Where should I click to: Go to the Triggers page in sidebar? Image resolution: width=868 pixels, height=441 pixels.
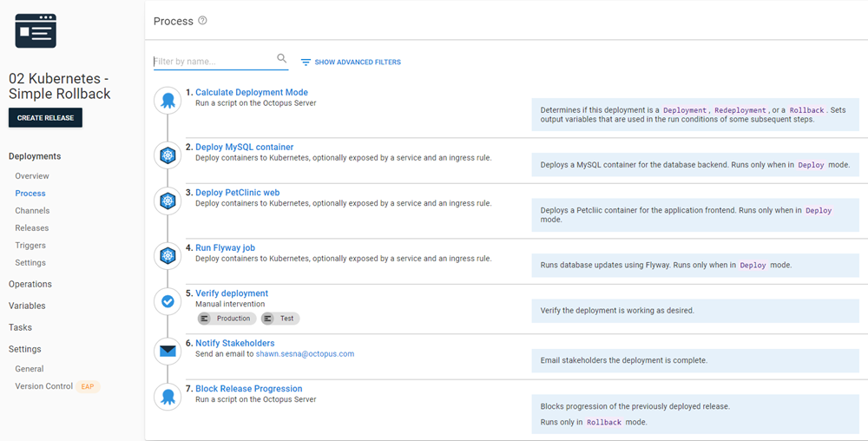(30, 245)
